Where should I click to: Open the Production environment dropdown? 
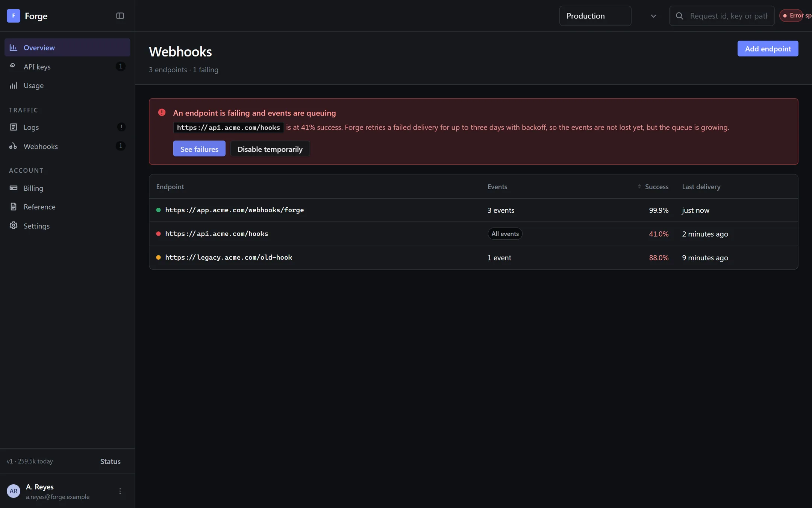click(595, 16)
